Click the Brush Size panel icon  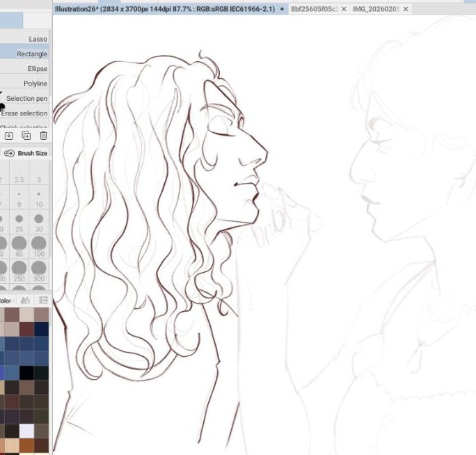click(x=9, y=153)
